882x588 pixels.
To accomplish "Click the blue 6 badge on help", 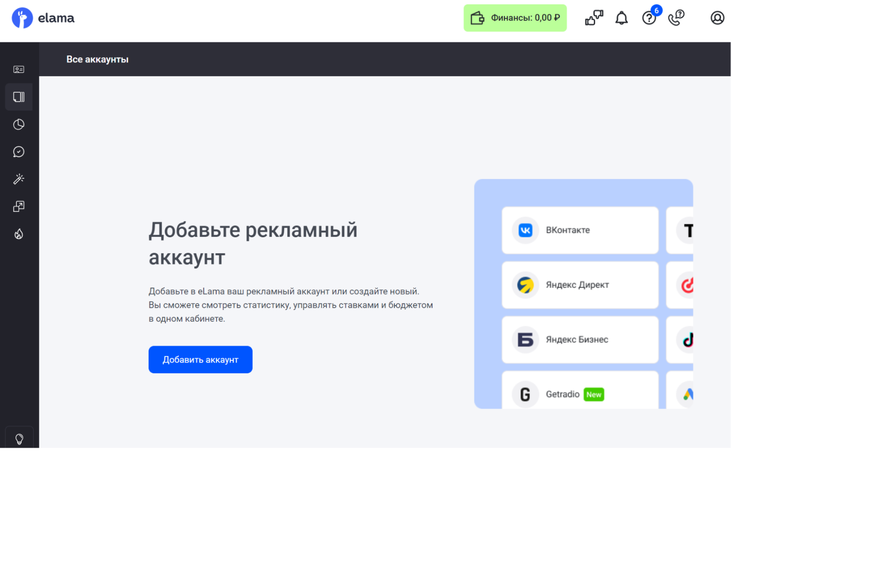I will (656, 11).
